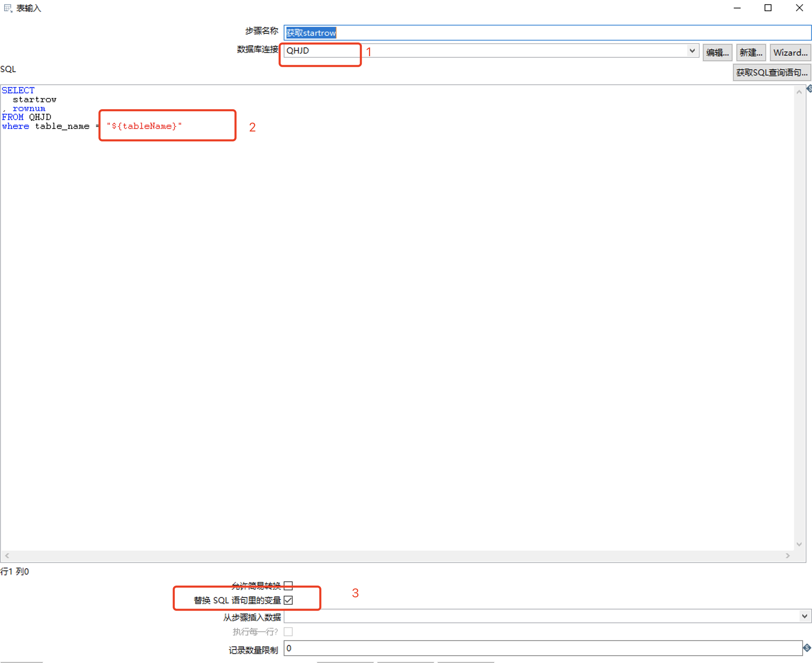Viewport: 812px width, 663px height.
Task: Toggle the 执行每一行? checkbox
Action: click(x=288, y=632)
